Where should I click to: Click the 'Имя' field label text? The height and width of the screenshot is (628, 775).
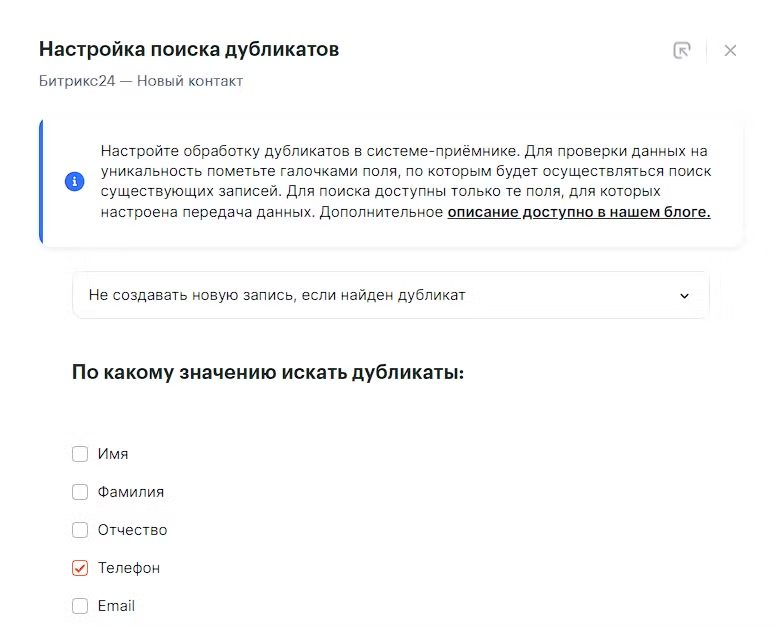click(113, 454)
